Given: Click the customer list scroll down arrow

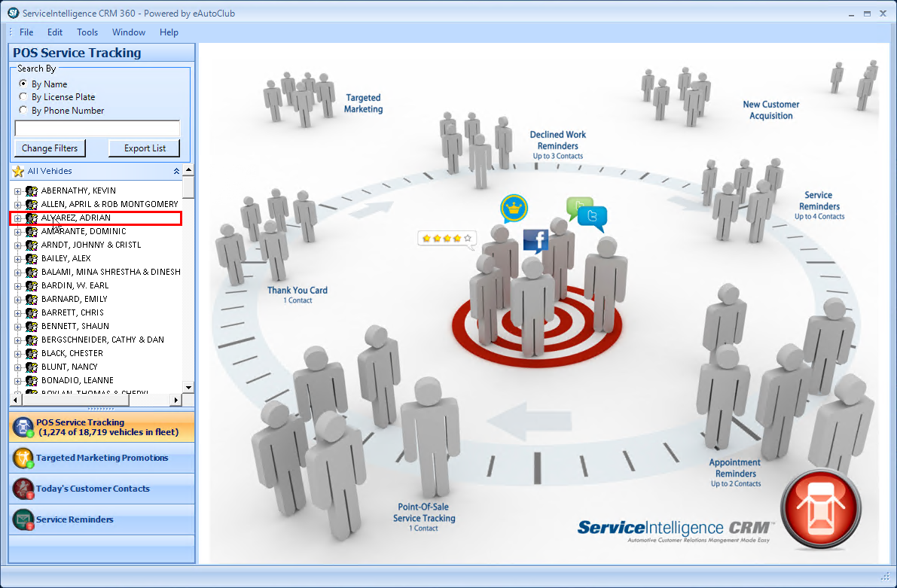Looking at the screenshot, I should (x=188, y=387).
